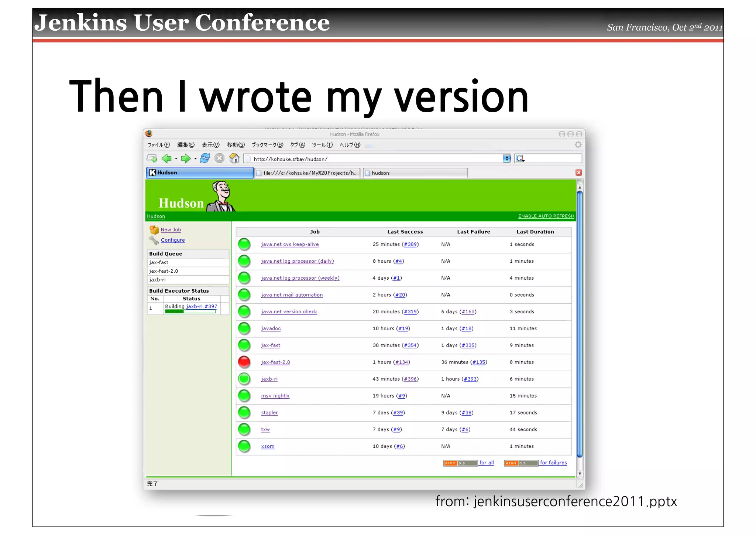Click the Atom feed icon for all
756x535 pixels.
click(460, 463)
